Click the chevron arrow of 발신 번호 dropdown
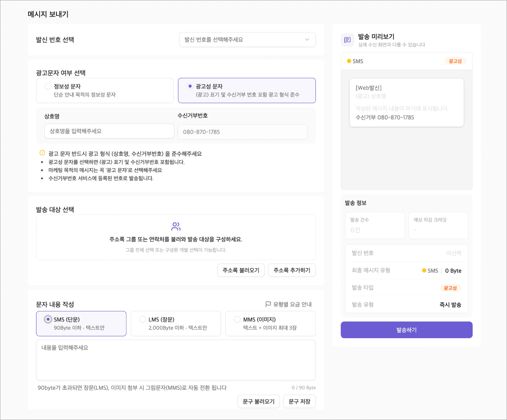Image resolution: width=507 pixels, height=420 pixels. (307, 40)
